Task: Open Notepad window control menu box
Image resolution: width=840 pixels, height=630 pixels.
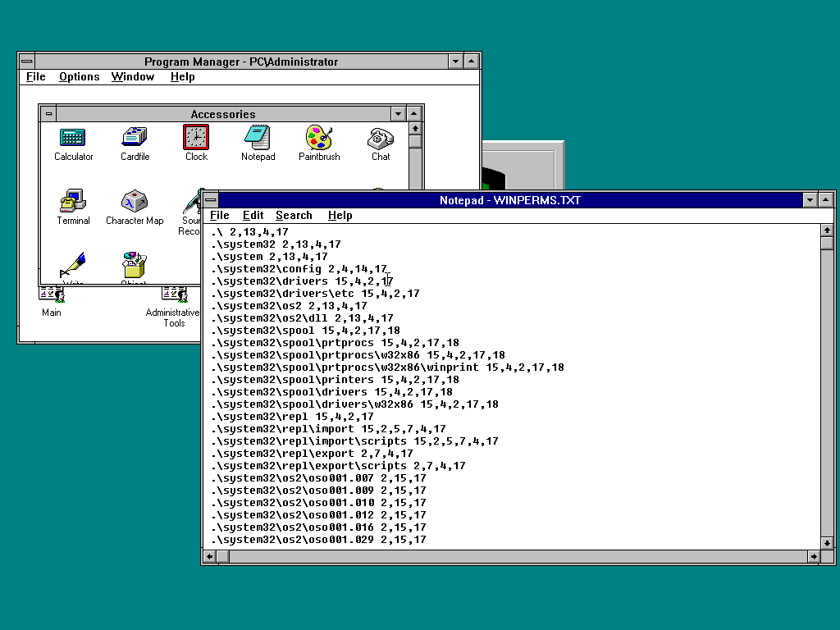Action: point(211,200)
